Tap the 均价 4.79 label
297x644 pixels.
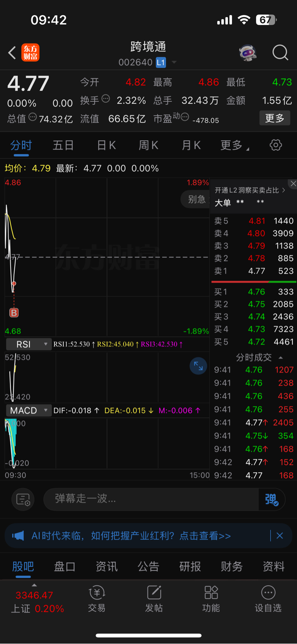[x=27, y=168]
